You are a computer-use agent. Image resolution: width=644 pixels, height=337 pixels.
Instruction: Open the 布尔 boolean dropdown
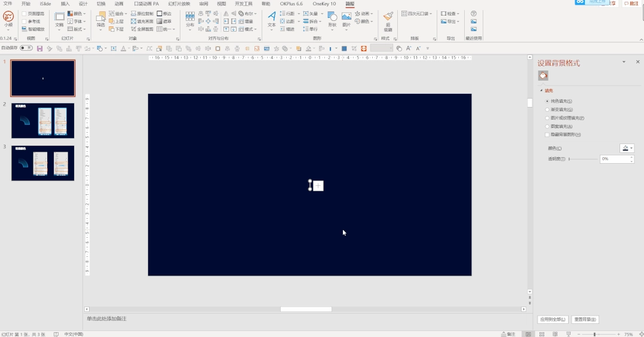[248, 14]
